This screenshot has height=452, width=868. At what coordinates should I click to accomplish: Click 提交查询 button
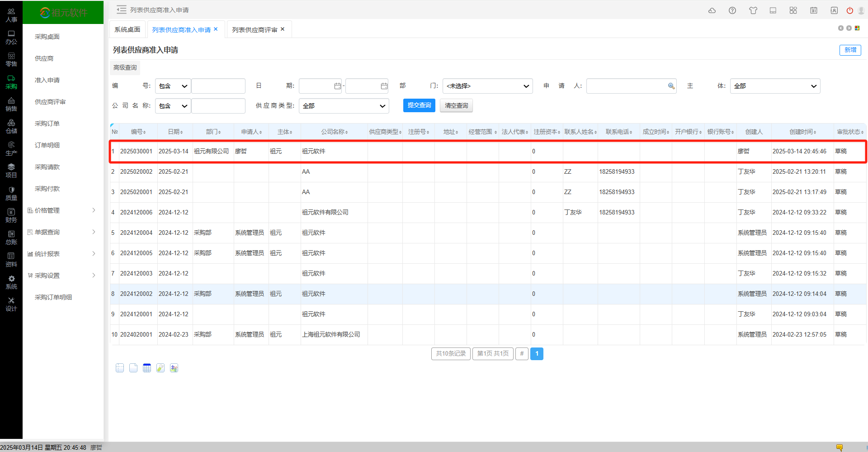coord(419,105)
